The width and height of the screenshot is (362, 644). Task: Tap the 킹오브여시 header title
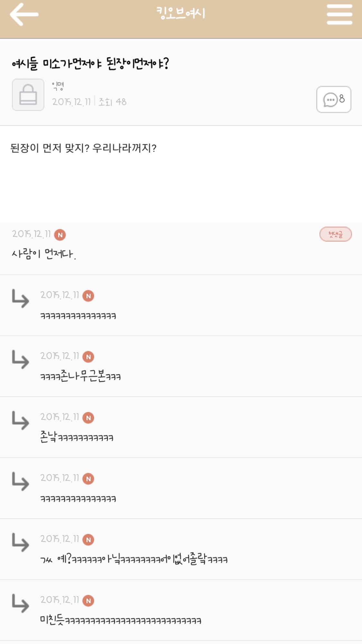click(181, 14)
